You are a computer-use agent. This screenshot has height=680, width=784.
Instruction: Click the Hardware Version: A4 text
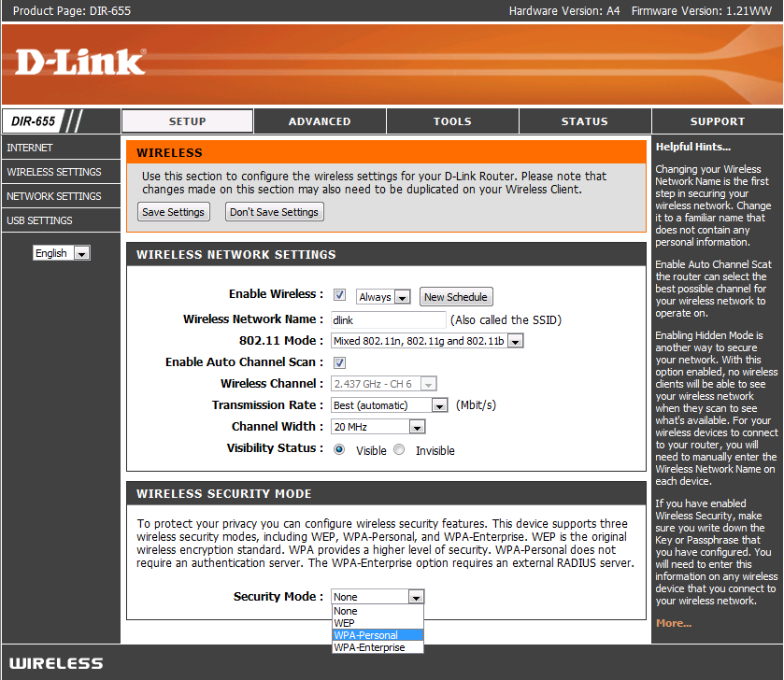564,11
